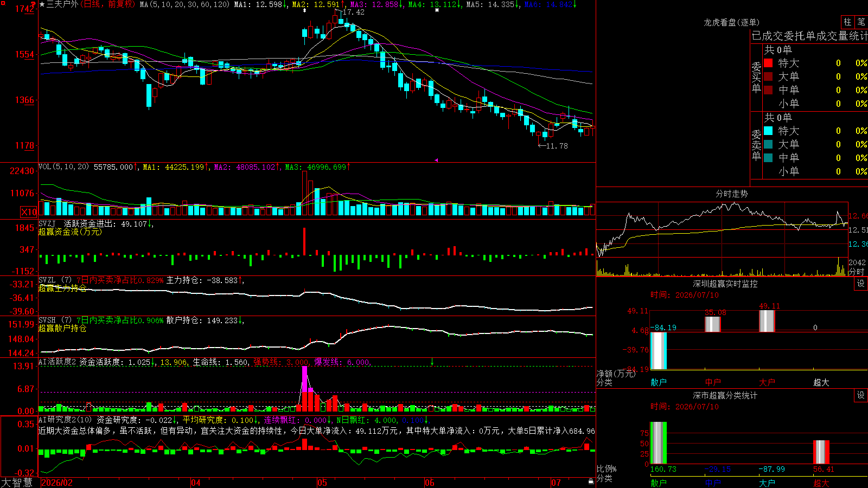Open 设 settings for 深圳超赢实时监控
Image resolution: width=868 pixels, height=488 pixels.
pos(861,284)
